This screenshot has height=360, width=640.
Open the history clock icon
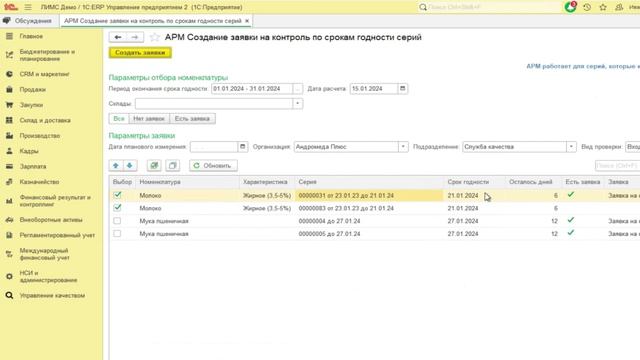[587, 7]
